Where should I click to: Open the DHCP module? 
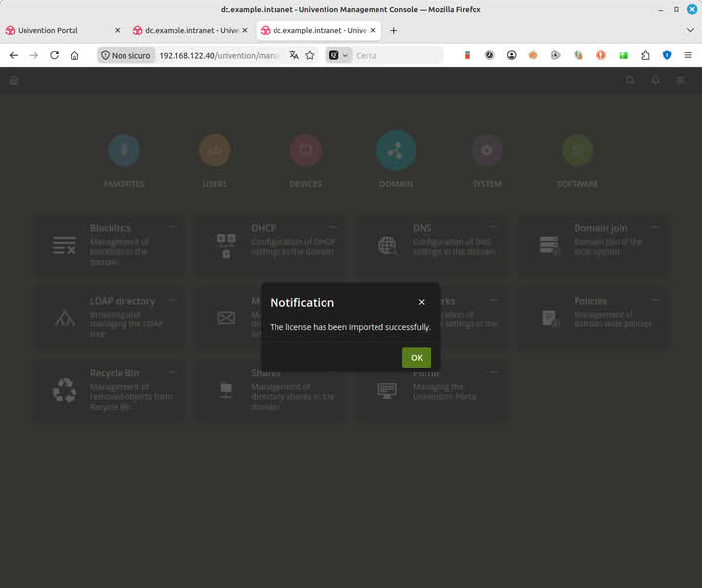pyautogui.click(x=270, y=245)
